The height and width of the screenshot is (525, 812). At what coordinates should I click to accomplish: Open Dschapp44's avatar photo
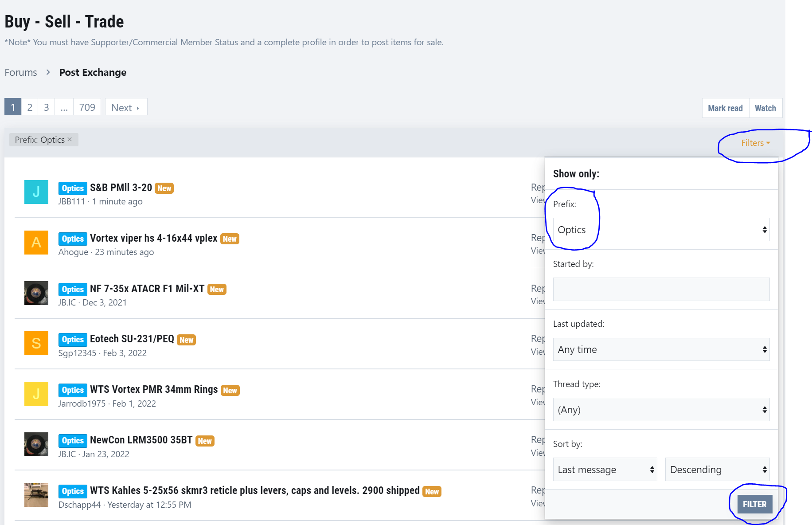tap(36, 495)
